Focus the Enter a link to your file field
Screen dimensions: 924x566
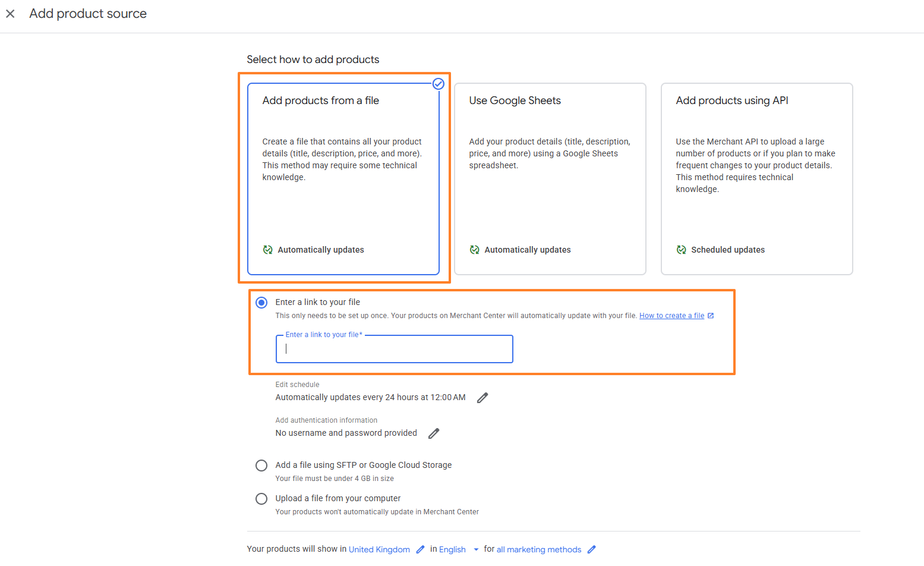pyautogui.click(x=394, y=349)
